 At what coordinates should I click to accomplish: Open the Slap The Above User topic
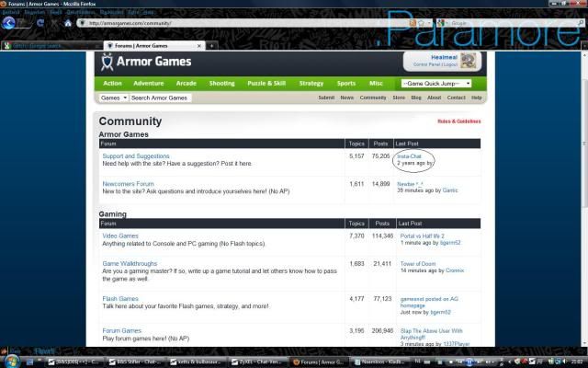(431, 334)
